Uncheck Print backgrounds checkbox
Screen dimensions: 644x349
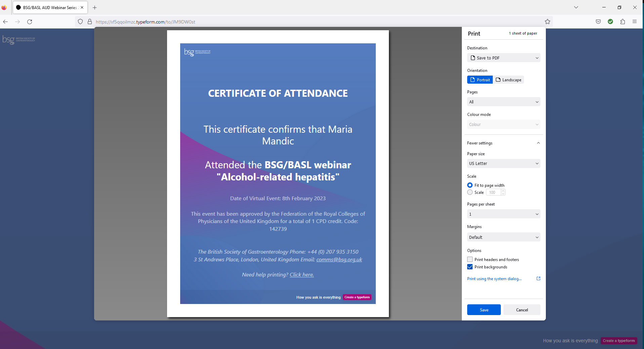(x=470, y=267)
